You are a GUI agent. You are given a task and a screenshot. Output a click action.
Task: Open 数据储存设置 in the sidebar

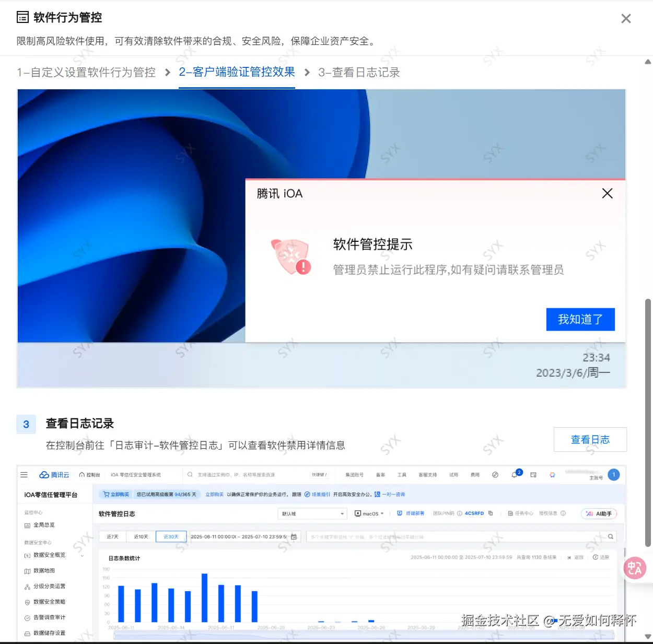click(x=49, y=633)
